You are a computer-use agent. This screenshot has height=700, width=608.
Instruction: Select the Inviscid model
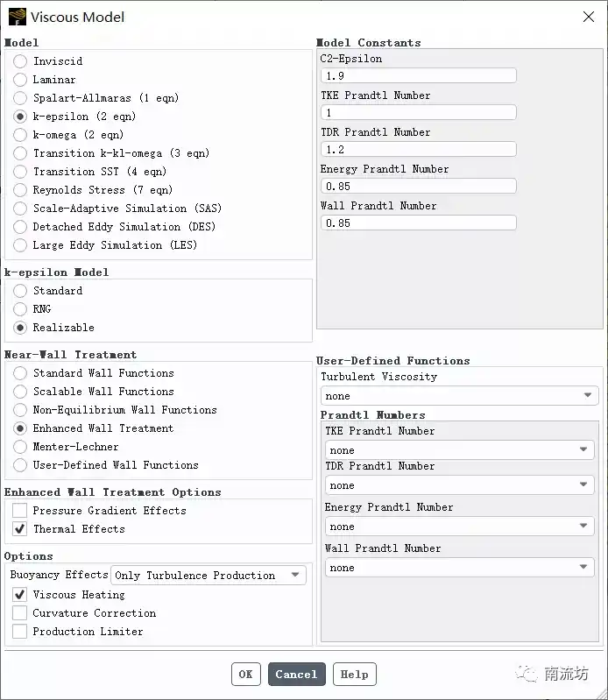[20, 60]
